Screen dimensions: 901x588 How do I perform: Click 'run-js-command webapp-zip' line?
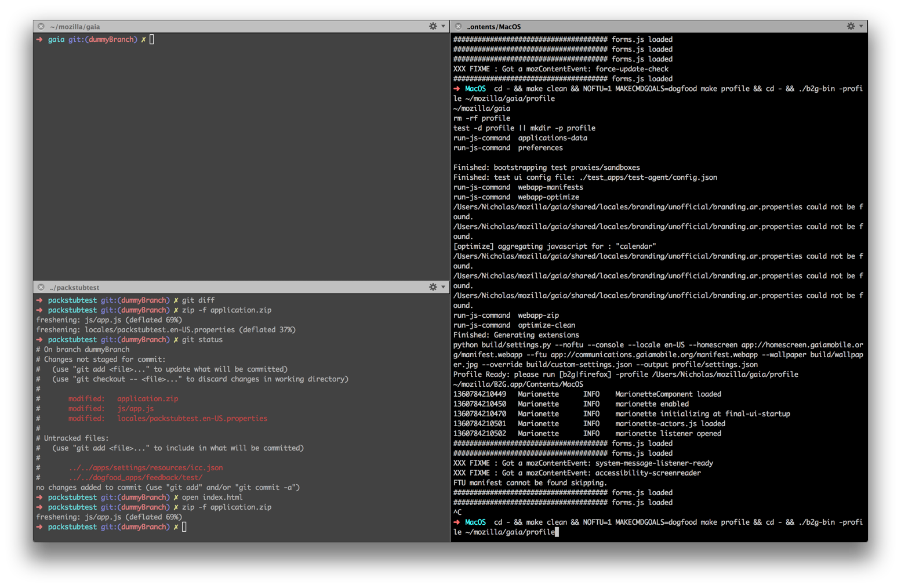tap(506, 315)
